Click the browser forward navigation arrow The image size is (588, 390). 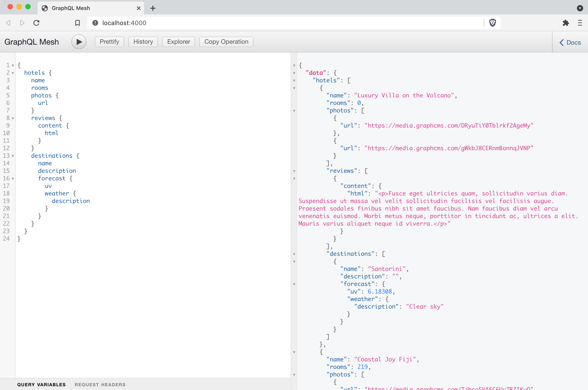pyautogui.click(x=22, y=23)
